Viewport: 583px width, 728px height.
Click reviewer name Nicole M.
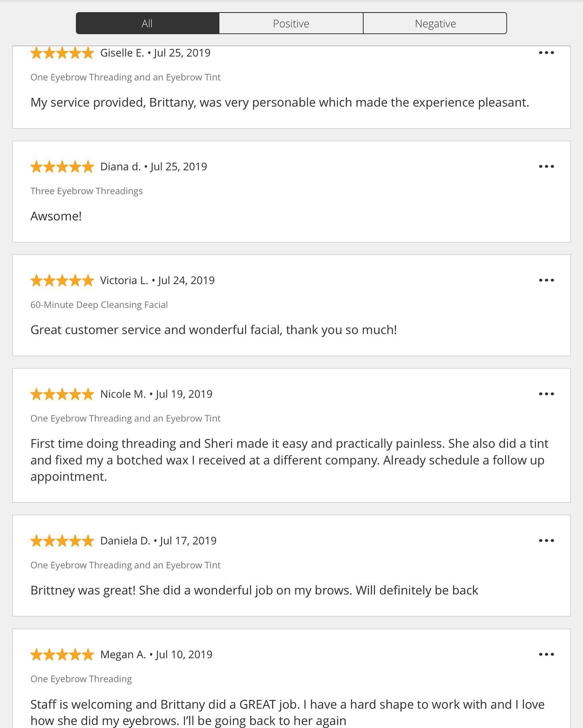tap(123, 394)
